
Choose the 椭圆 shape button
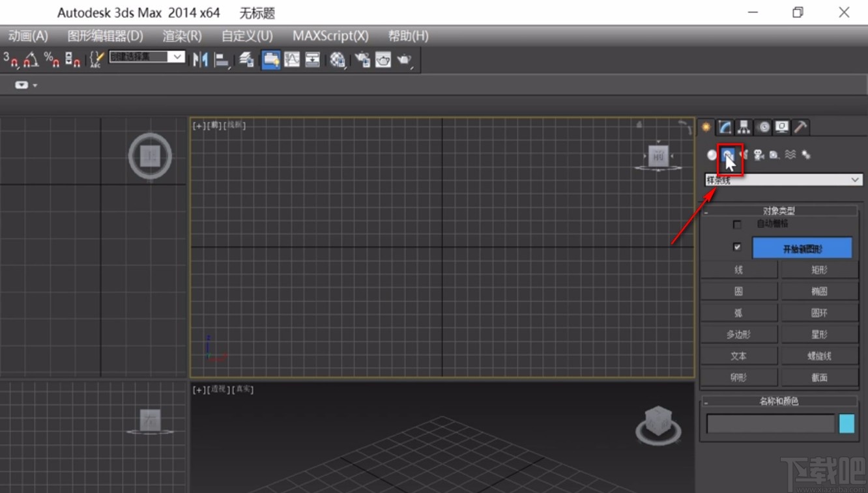(820, 291)
